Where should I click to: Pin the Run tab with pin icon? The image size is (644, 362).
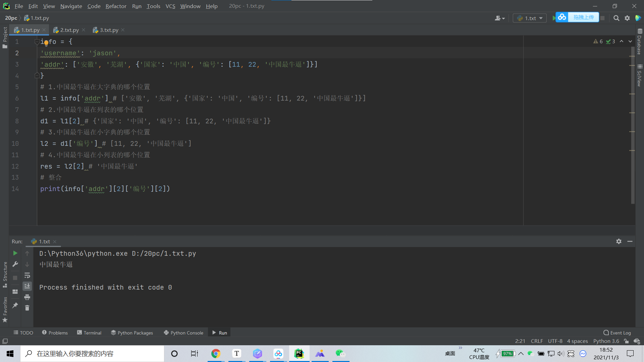[x=15, y=305]
